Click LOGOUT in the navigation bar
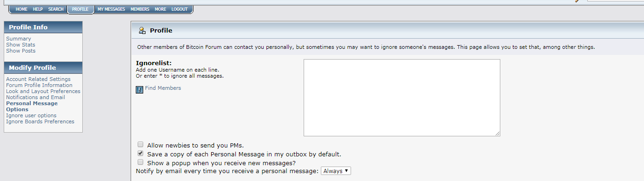The height and width of the screenshot is (181, 644). click(x=179, y=9)
